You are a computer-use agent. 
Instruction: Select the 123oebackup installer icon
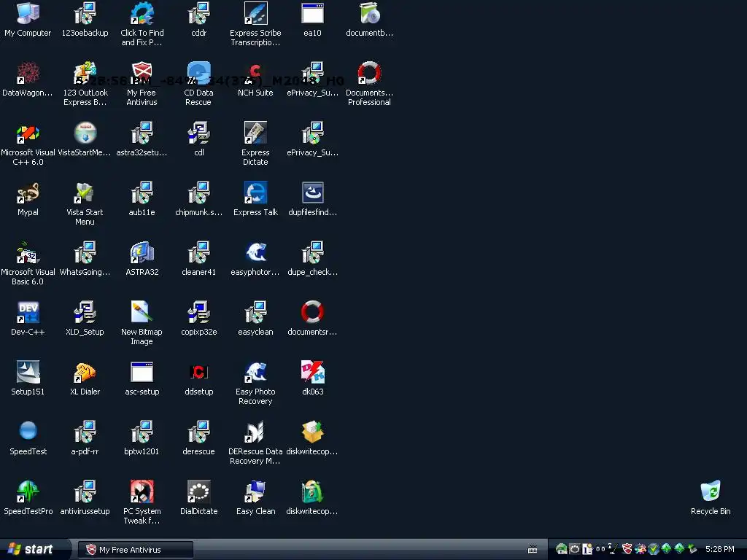click(x=85, y=20)
